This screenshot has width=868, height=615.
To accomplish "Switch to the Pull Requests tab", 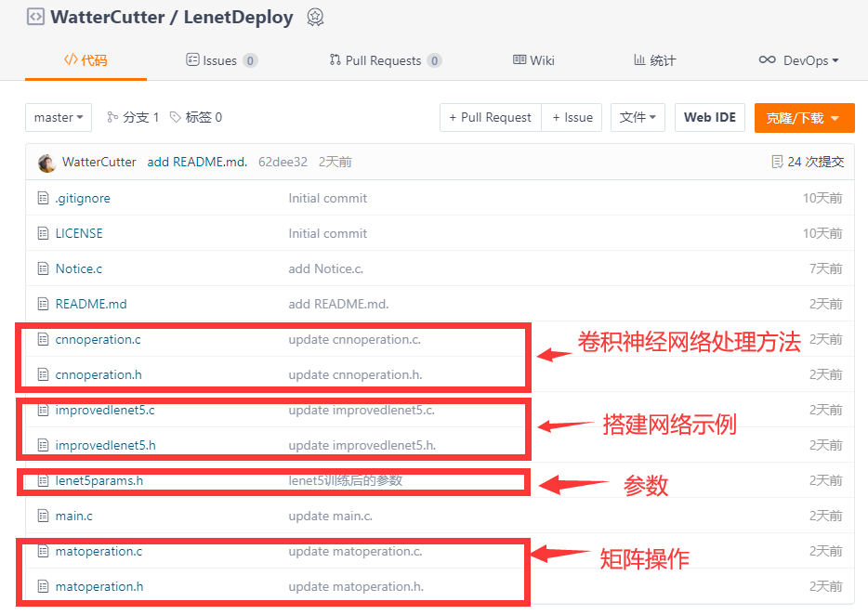I will point(386,60).
